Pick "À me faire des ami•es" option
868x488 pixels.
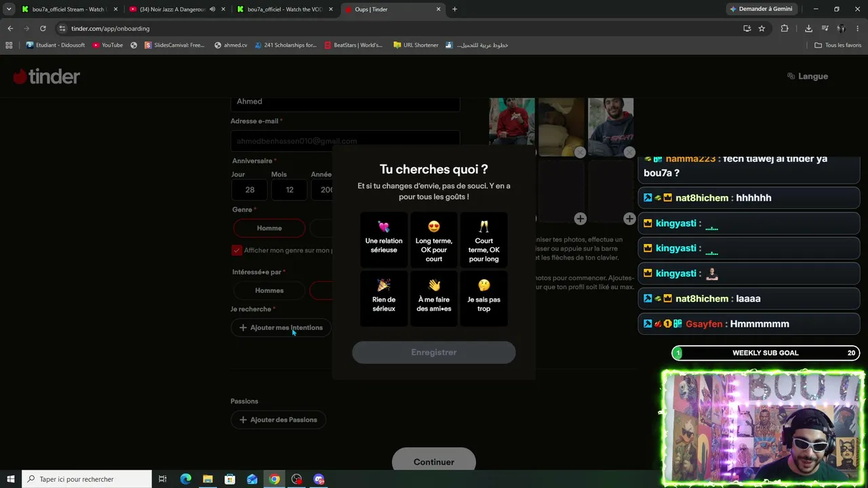(434, 299)
